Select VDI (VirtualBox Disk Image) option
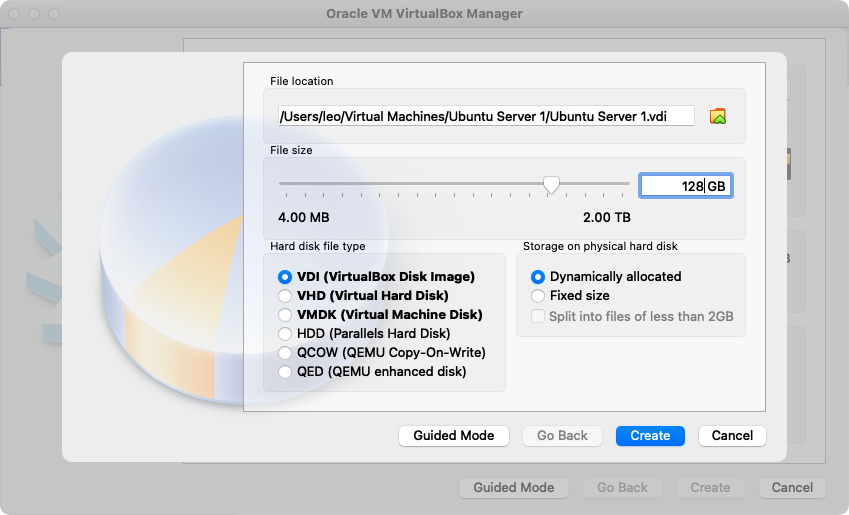 (286, 277)
